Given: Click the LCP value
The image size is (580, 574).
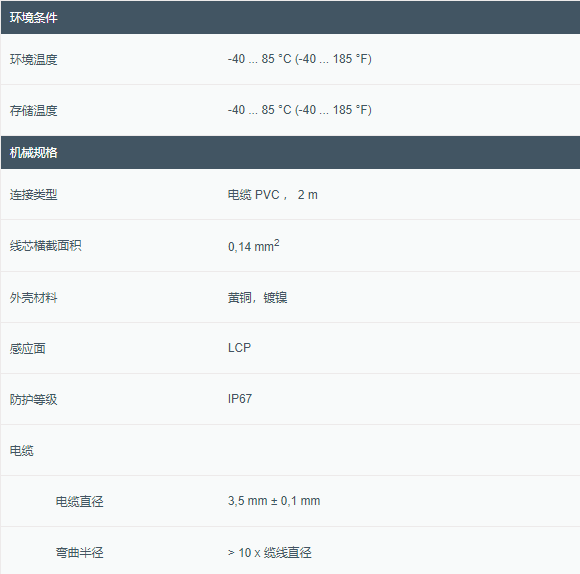Looking at the screenshot, I should pos(239,348).
